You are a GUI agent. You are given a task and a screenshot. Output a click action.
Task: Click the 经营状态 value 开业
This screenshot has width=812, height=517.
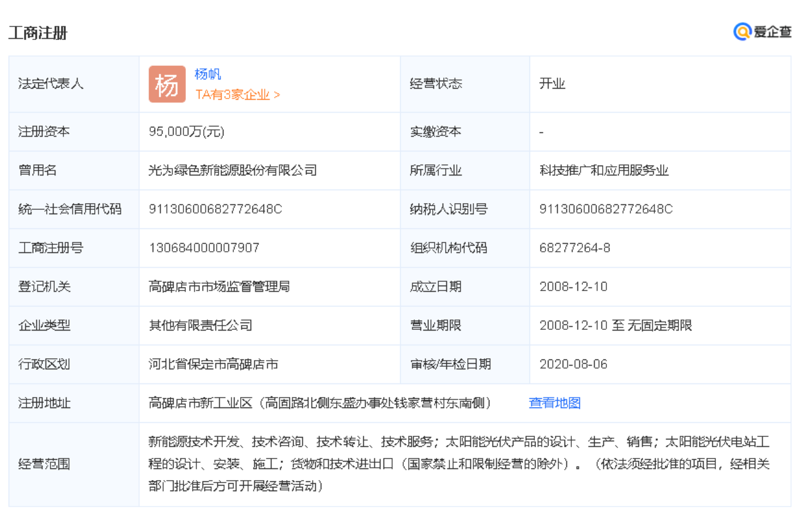coord(552,84)
